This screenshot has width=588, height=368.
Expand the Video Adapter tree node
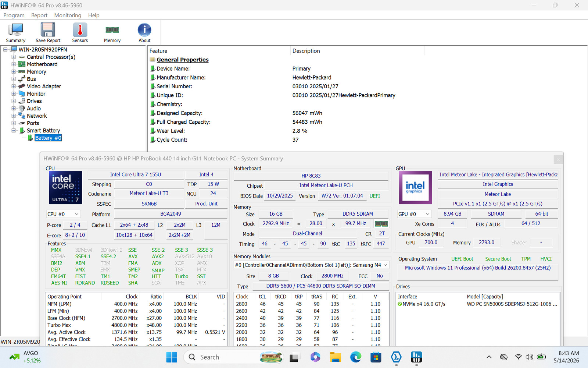[x=14, y=86]
